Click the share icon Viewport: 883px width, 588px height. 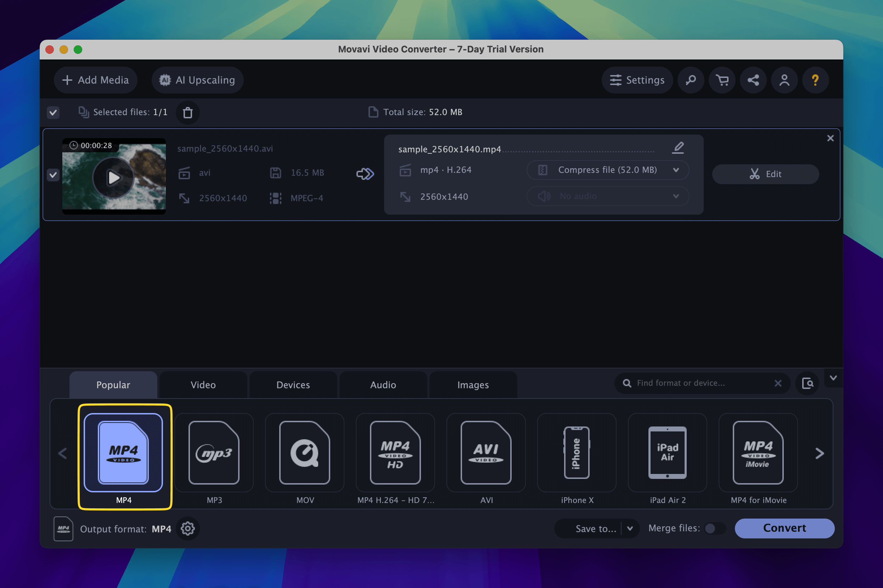coord(753,80)
